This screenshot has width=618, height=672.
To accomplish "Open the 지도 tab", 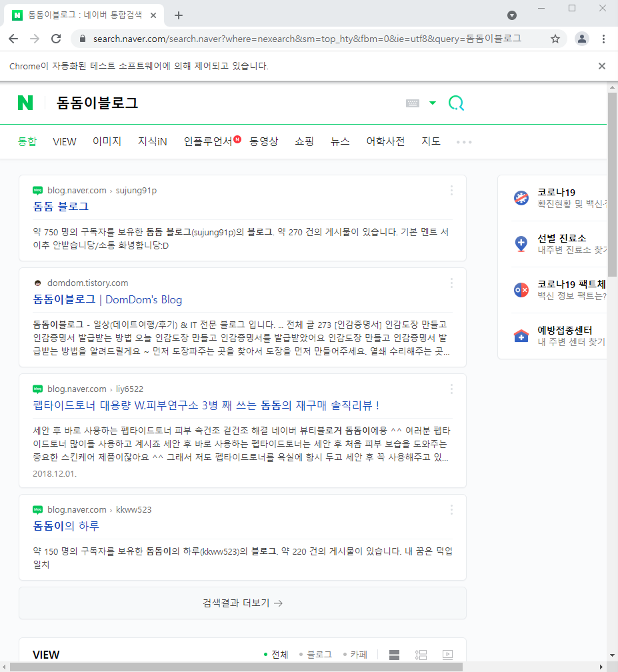I will [x=431, y=141].
